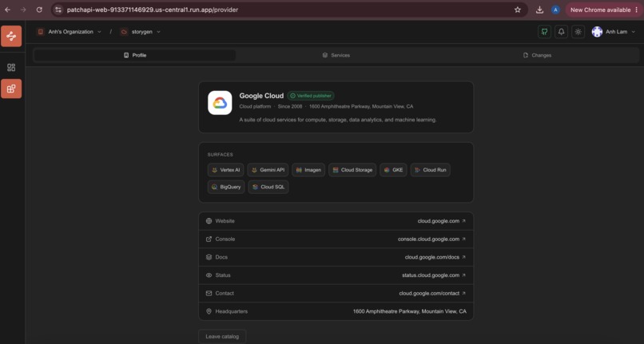Click the orange app logo in the sidebar
The width and height of the screenshot is (644, 344).
click(11, 36)
